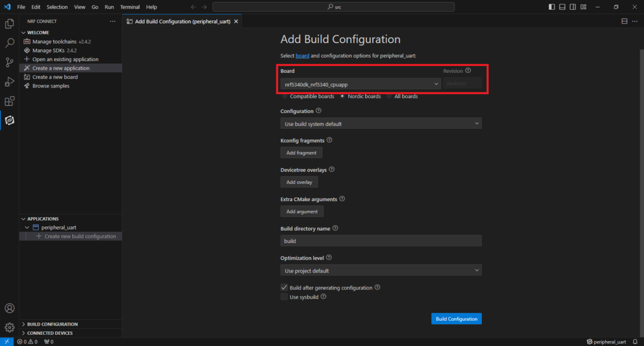Click the NRF CONNECT panel more actions ellipsis
The image size is (644, 346).
coord(112,21)
